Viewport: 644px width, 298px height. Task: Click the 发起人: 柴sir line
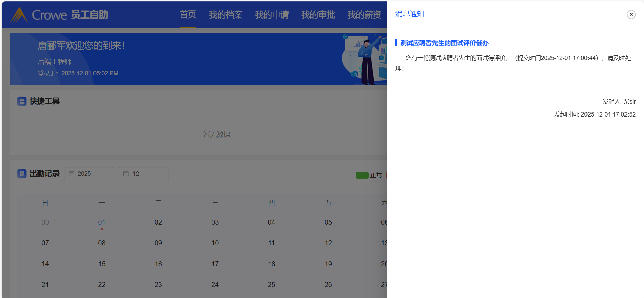pyautogui.click(x=619, y=101)
